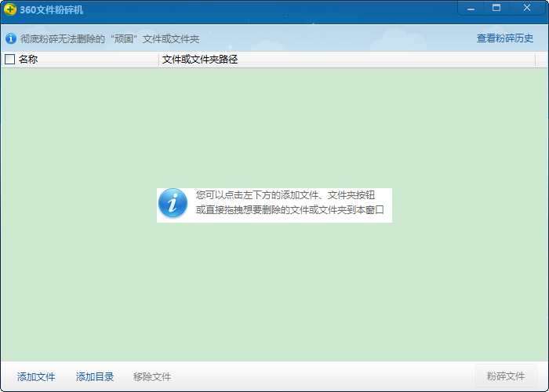Screen dimensions: 549x392
Task: Click the large blue info icon in center
Action: pos(173,204)
